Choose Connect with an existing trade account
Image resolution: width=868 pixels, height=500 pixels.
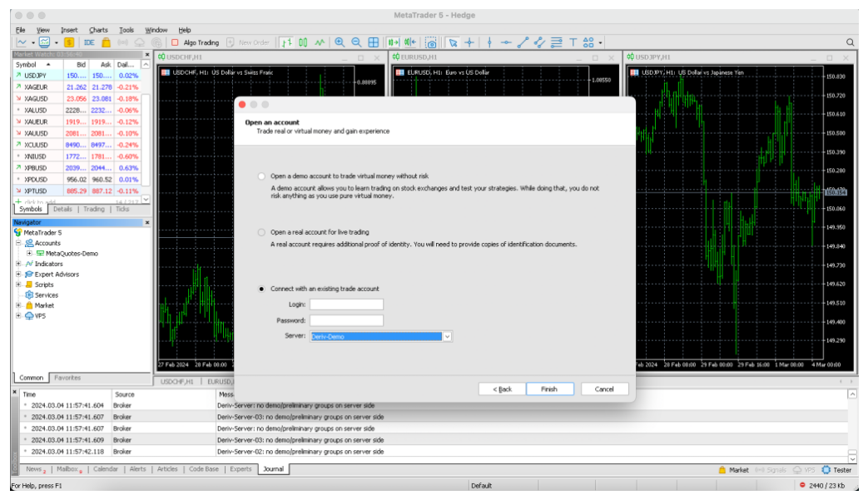pyautogui.click(x=262, y=289)
